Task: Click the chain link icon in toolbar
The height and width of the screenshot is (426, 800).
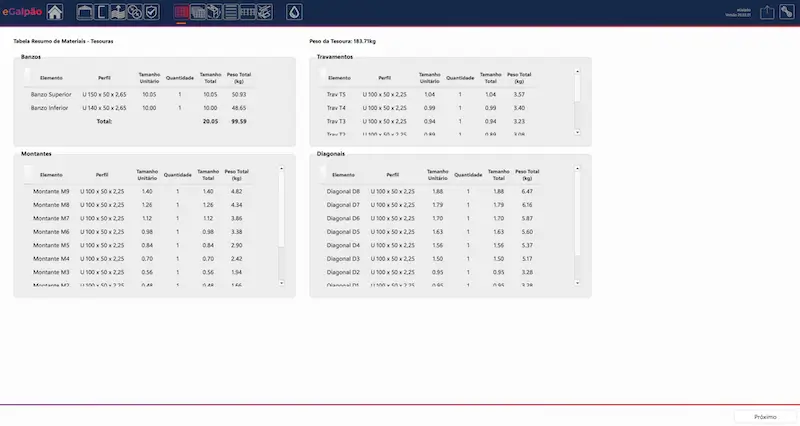Action: click(x=134, y=12)
